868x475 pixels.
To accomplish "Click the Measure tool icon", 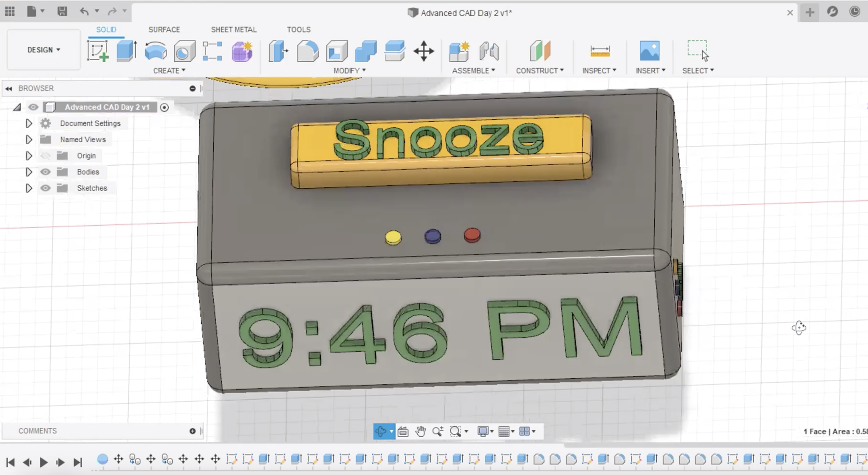I will click(600, 51).
